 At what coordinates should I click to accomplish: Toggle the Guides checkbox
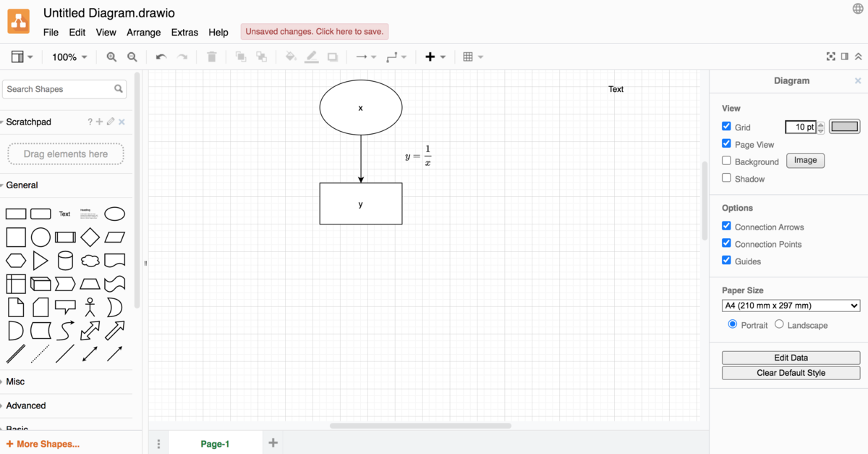(x=726, y=261)
